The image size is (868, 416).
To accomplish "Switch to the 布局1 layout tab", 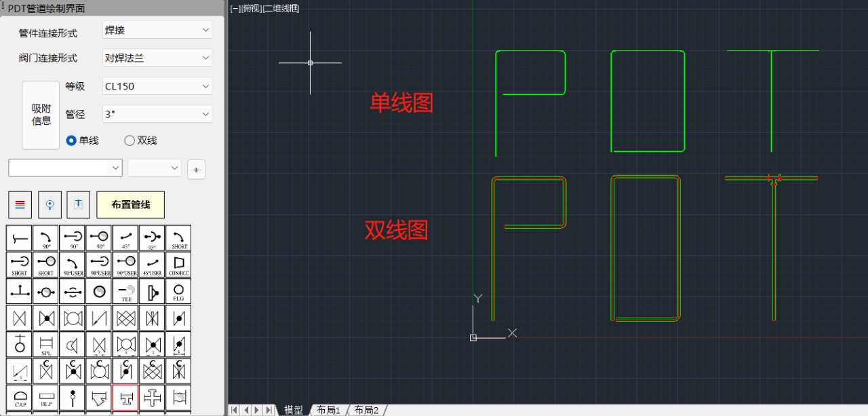I will pos(328,410).
